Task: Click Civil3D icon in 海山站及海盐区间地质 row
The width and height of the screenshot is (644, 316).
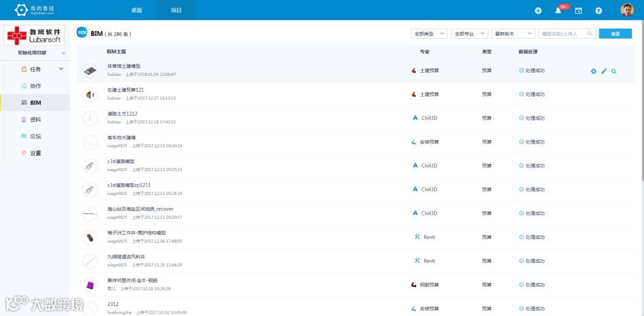Action: pyautogui.click(x=415, y=213)
